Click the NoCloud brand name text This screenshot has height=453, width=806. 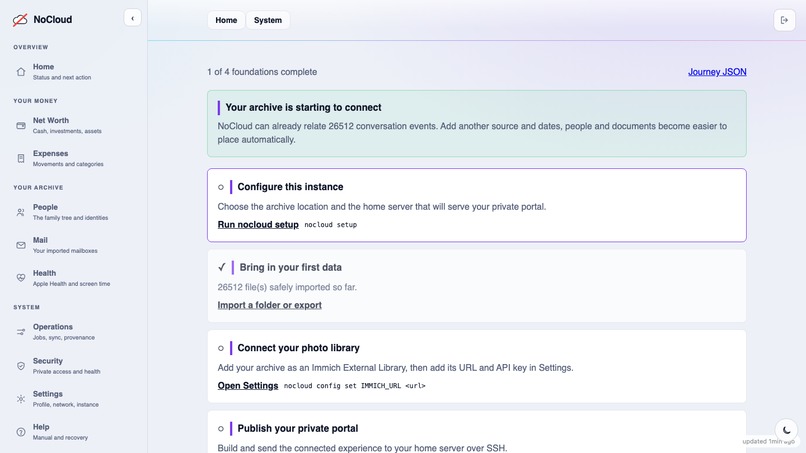click(52, 20)
